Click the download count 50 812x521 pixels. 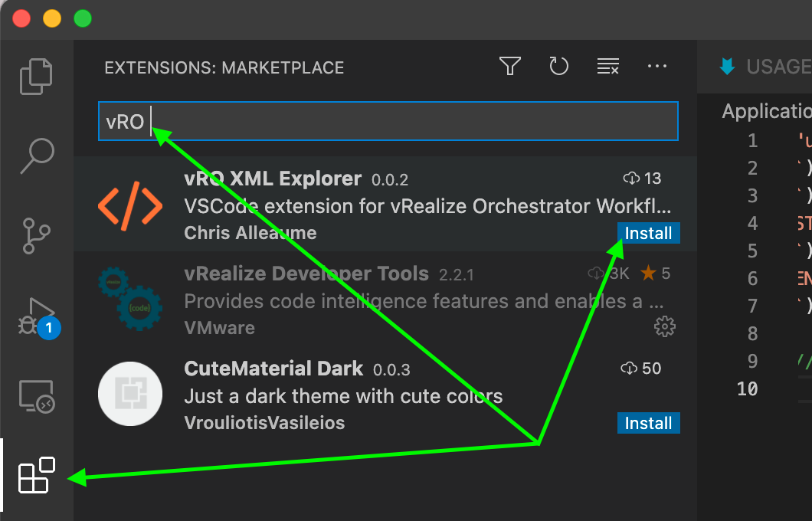point(641,369)
